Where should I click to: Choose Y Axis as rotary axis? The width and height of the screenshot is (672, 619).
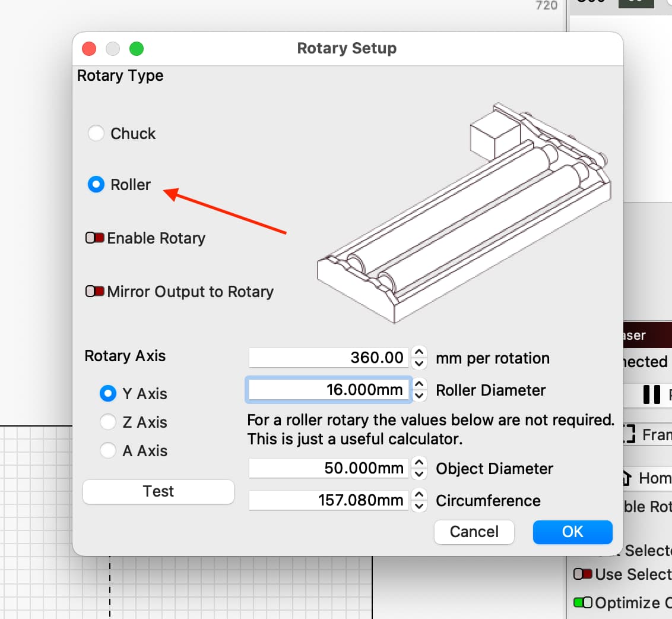click(x=108, y=393)
